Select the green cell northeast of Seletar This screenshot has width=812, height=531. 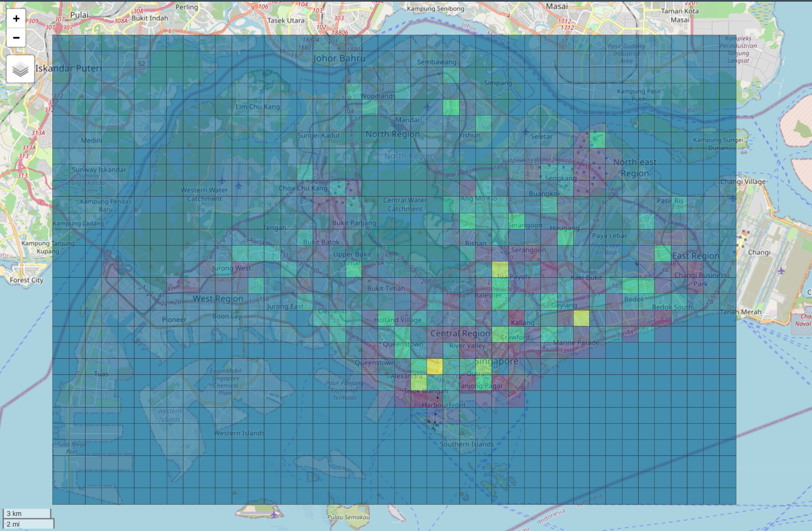pyautogui.click(x=597, y=140)
